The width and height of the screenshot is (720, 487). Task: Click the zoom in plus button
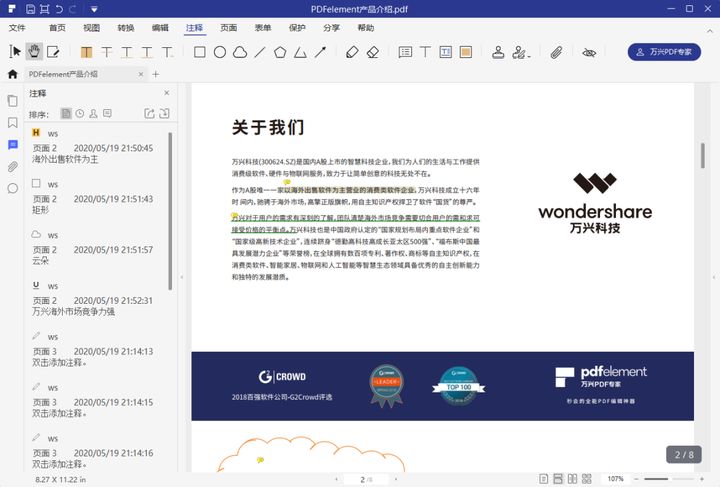[x=701, y=479]
